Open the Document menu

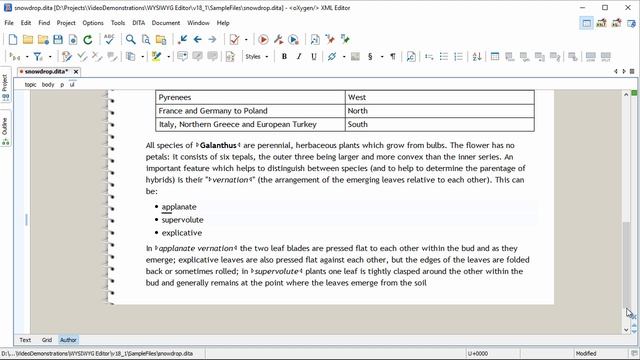(x=166, y=23)
